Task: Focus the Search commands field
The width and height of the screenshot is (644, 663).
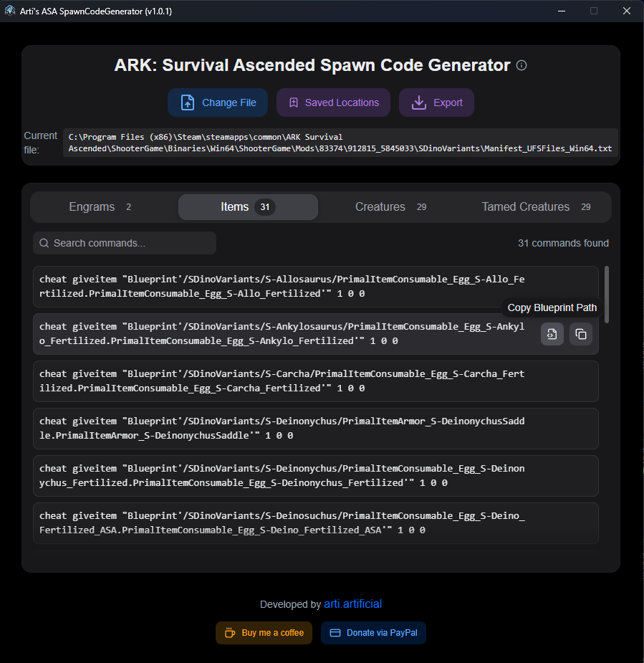Action: pos(129,243)
